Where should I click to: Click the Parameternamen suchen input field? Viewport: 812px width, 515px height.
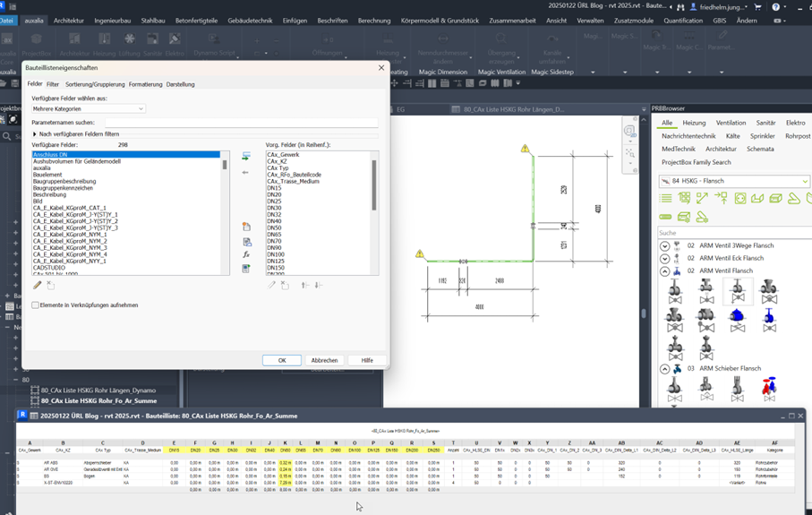pos(242,122)
